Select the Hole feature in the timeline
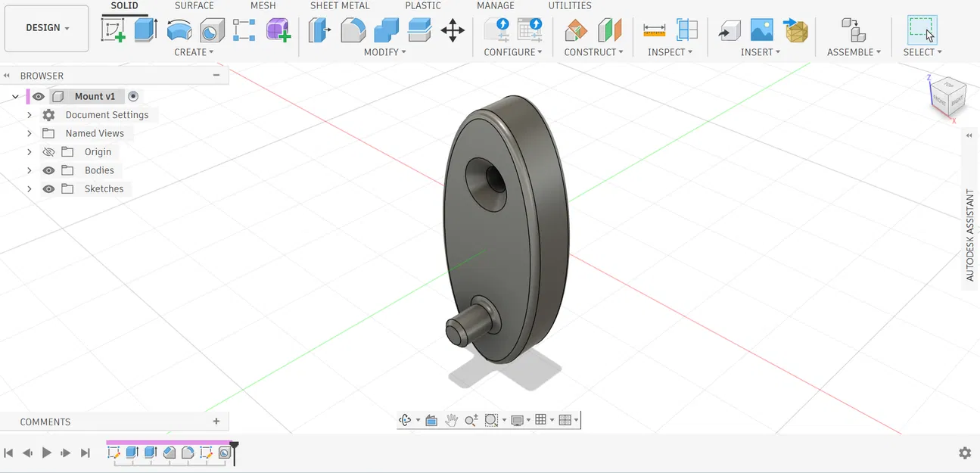This screenshot has width=980, height=473. point(225,453)
